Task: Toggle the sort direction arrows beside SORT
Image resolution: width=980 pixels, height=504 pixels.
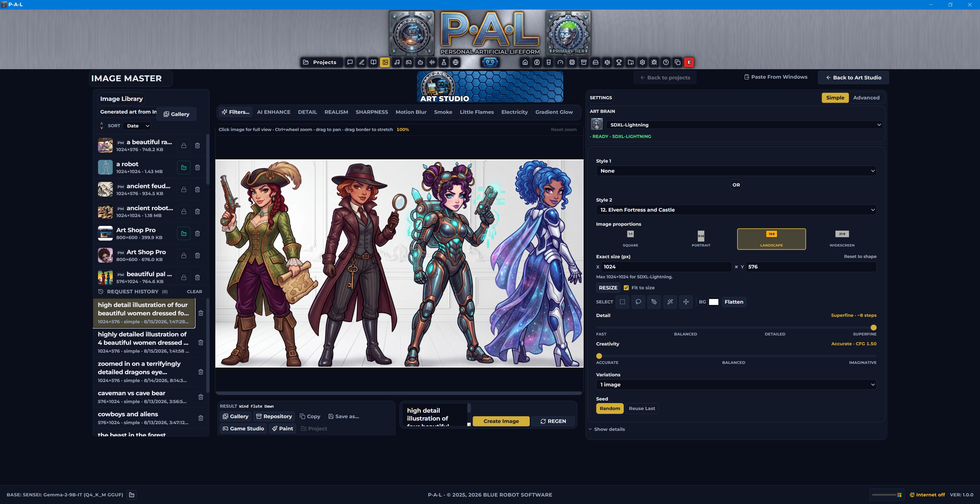Action: (x=102, y=126)
